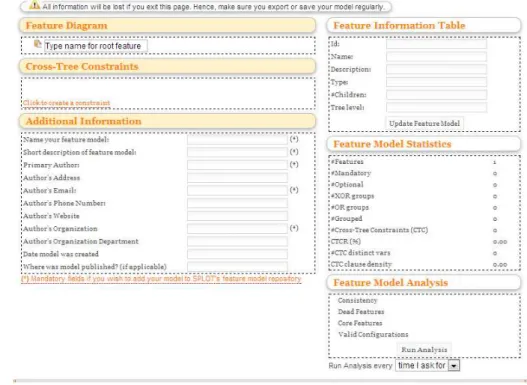
Task: Focus the 'Date model was created' field
Action: click(237, 254)
